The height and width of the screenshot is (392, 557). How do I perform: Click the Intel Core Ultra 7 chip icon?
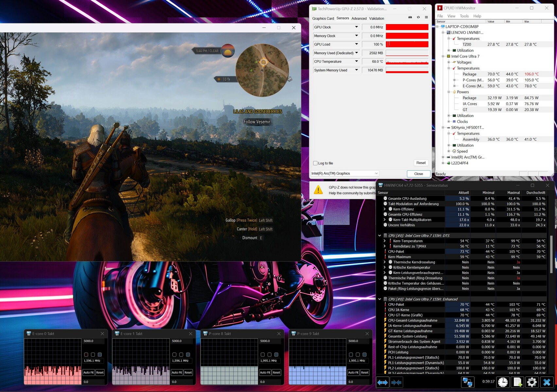tap(448, 56)
